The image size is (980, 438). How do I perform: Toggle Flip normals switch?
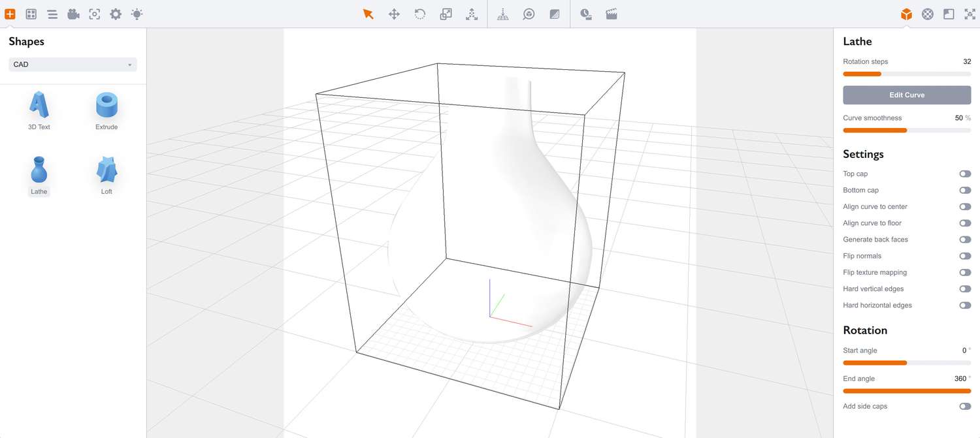(x=965, y=256)
